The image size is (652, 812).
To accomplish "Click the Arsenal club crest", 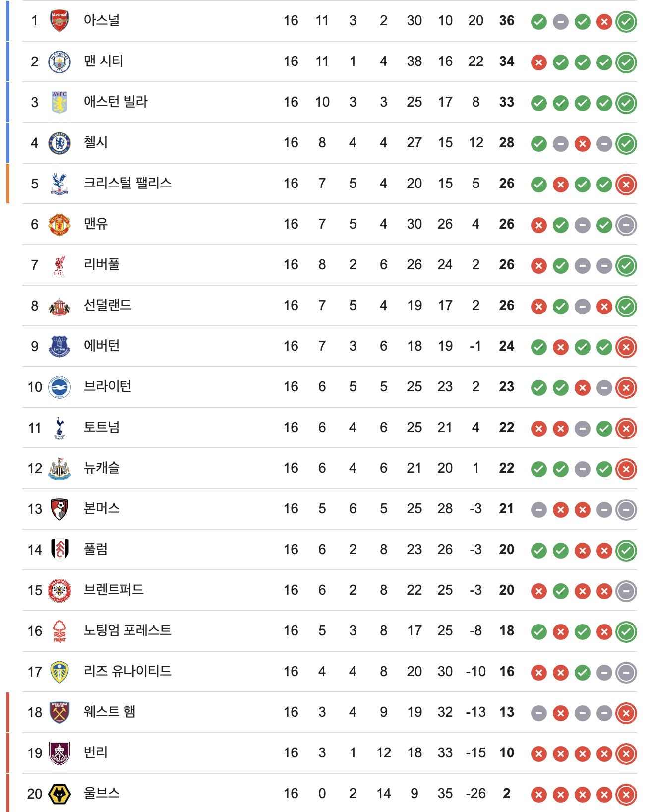I will click(59, 21).
